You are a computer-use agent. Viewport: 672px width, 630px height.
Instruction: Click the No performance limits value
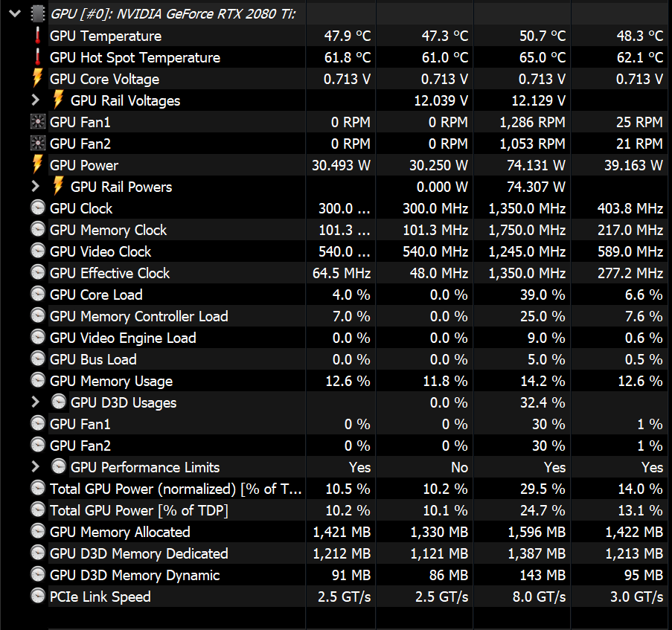(459, 467)
